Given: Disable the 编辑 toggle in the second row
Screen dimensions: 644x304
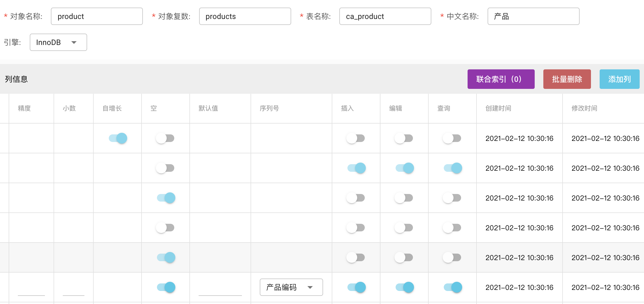Looking at the screenshot, I should click(404, 168).
